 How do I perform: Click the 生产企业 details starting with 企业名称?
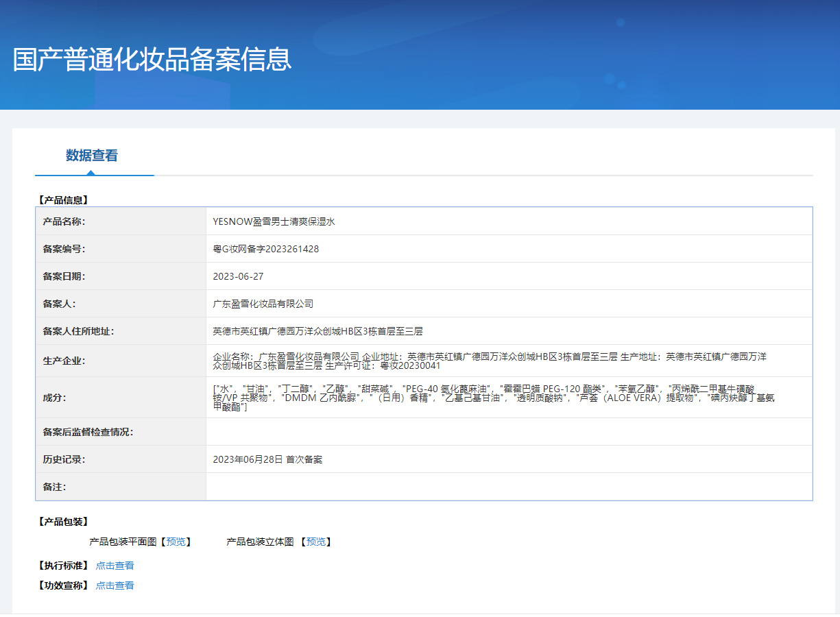coord(490,361)
